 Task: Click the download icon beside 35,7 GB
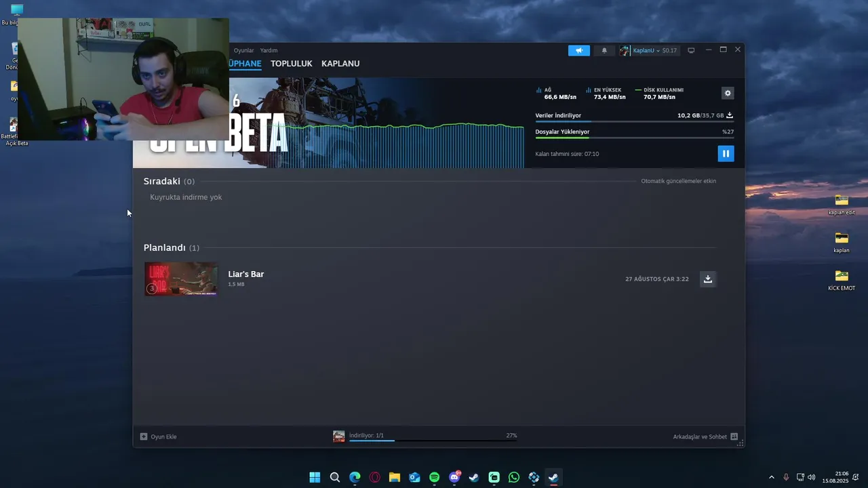click(x=730, y=115)
